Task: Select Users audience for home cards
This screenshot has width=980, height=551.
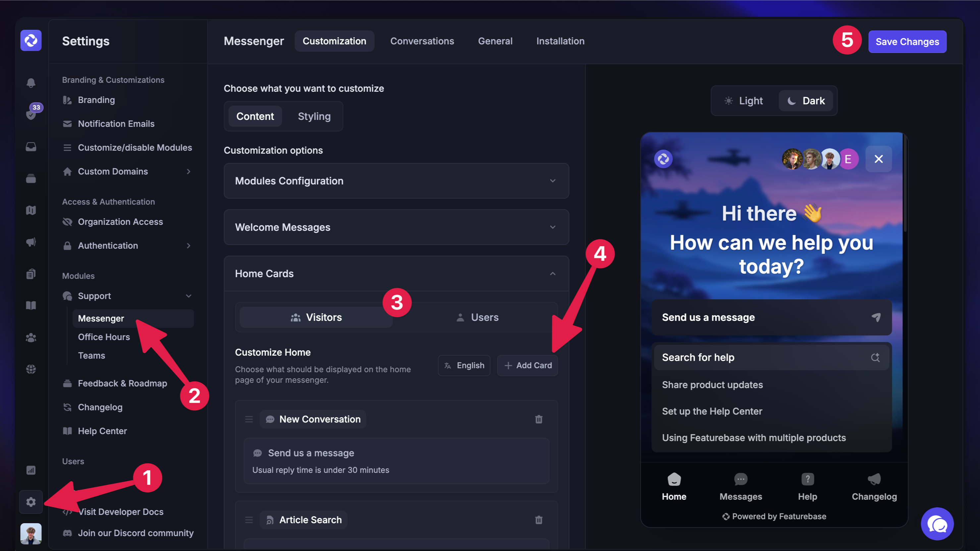Action: point(477,318)
